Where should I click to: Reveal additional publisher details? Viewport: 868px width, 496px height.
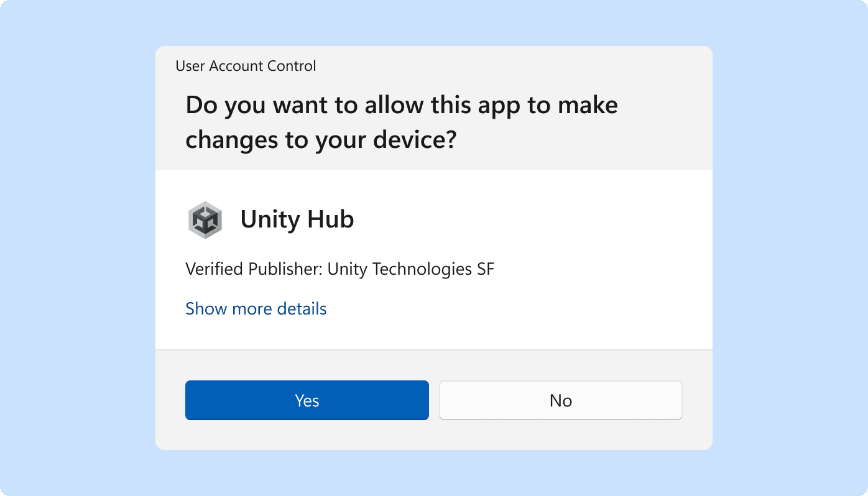[256, 308]
